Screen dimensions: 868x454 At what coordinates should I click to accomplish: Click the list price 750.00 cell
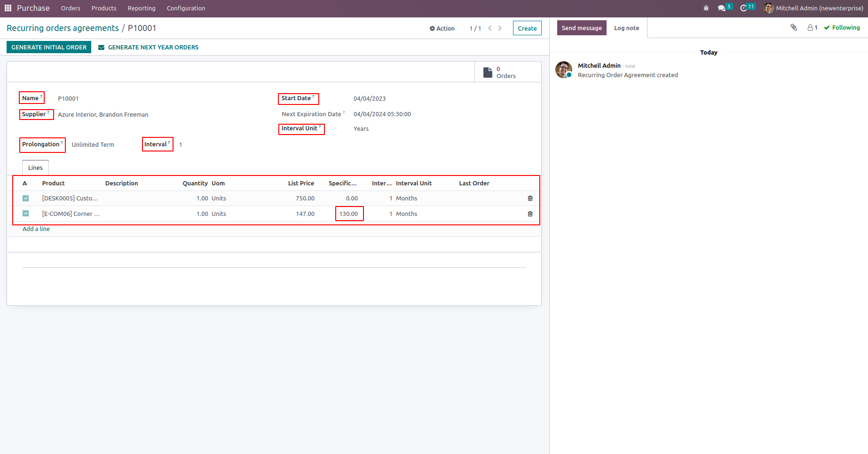coord(305,199)
